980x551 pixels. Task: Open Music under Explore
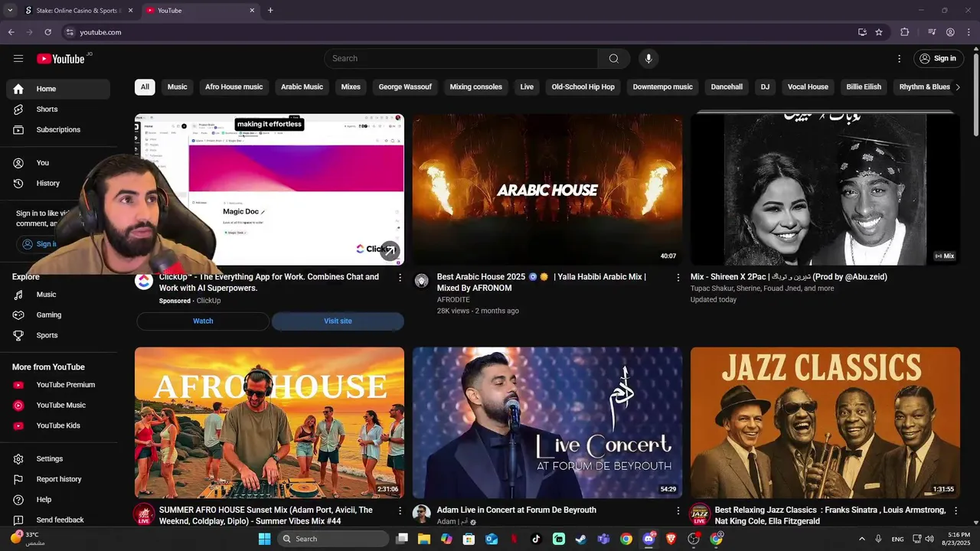coord(58,295)
